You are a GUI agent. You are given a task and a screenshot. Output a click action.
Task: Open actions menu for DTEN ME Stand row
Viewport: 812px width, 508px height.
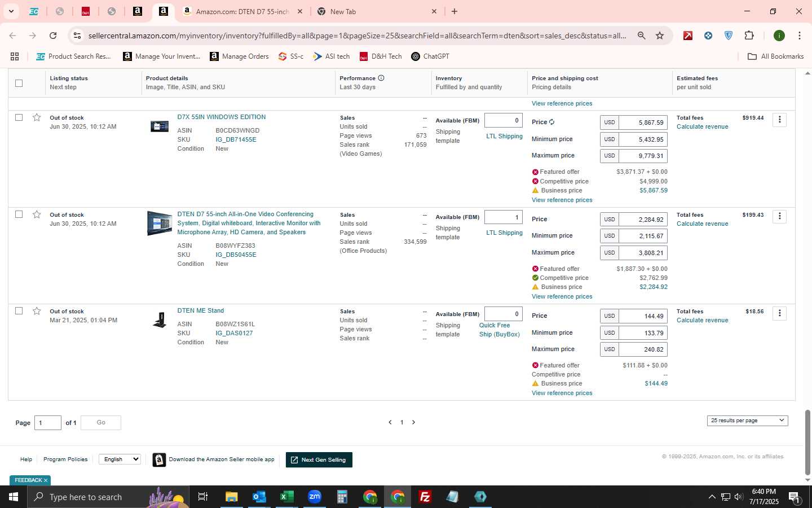pyautogui.click(x=779, y=313)
